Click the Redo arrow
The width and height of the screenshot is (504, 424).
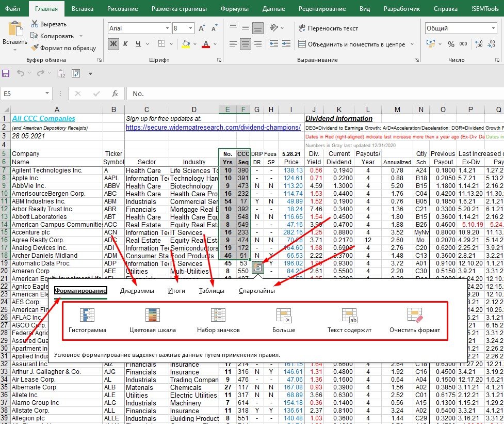41,73
